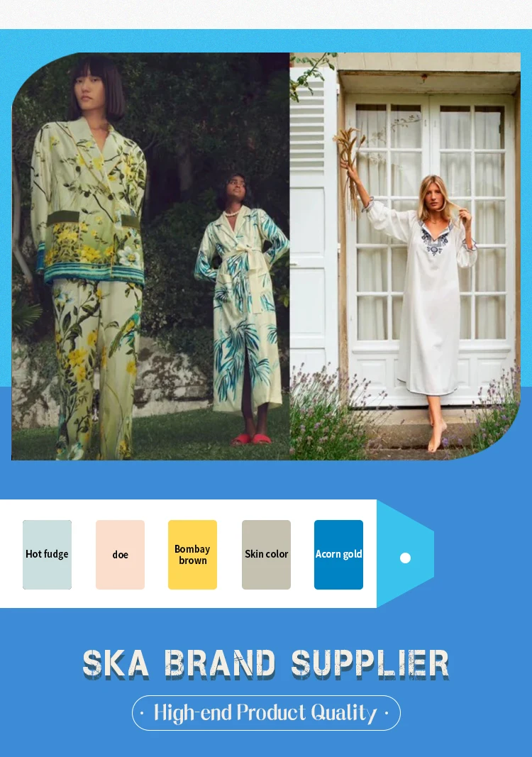Click the High-end Product Quality badge
532x757 pixels.
(x=266, y=712)
